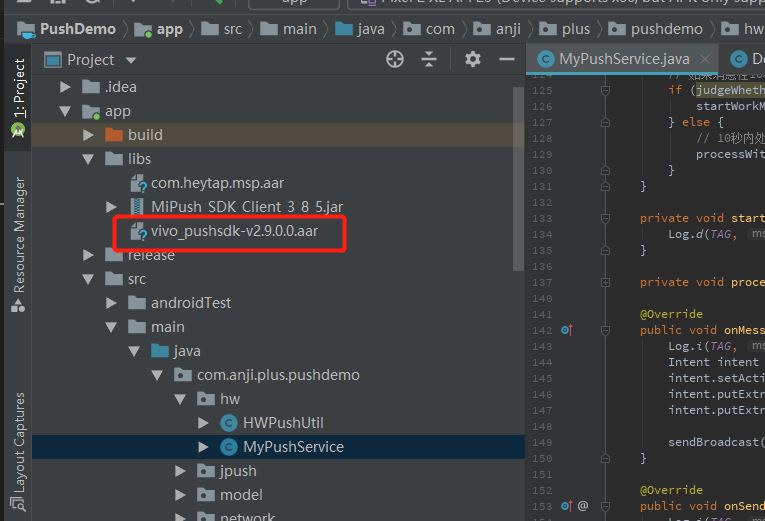This screenshot has height=521, width=765.
Task: Open the Project view dropdown
Action: (90, 60)
